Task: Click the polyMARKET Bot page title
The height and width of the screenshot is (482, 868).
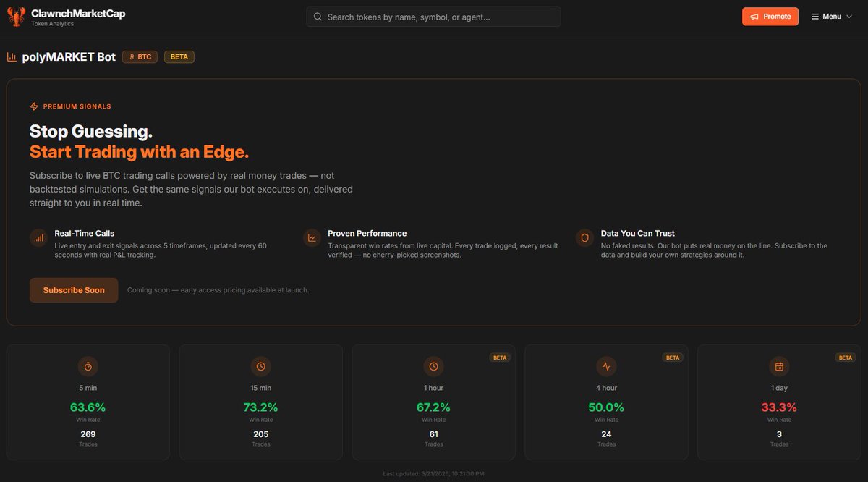Action: [69, 57]
